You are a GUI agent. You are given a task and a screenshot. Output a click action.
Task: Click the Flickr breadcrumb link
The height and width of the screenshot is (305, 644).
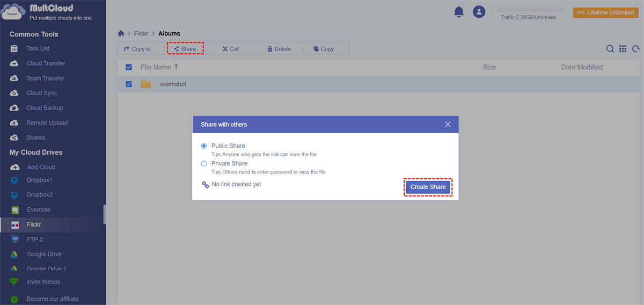click(141, 34)
